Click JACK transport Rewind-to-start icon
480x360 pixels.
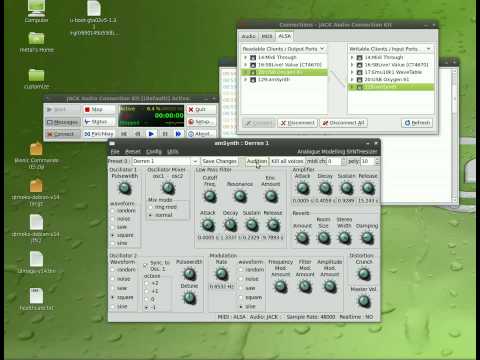[124, 134]
